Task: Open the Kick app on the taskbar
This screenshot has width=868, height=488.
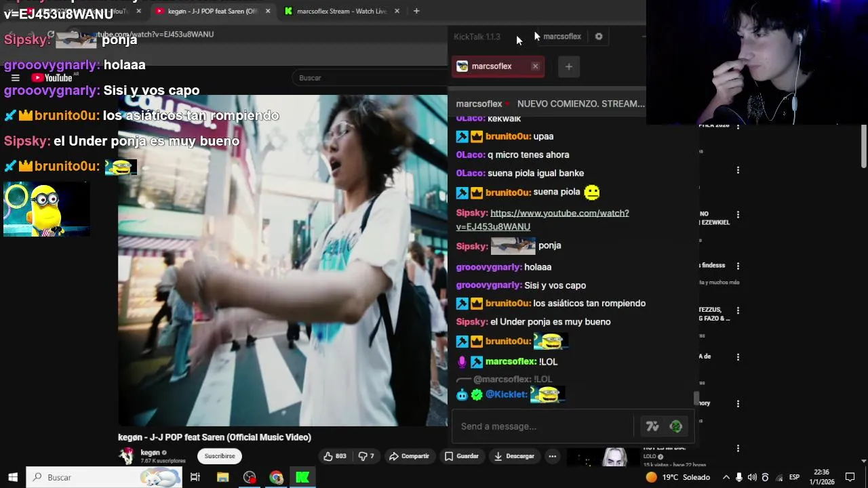Action: point(302,477)
